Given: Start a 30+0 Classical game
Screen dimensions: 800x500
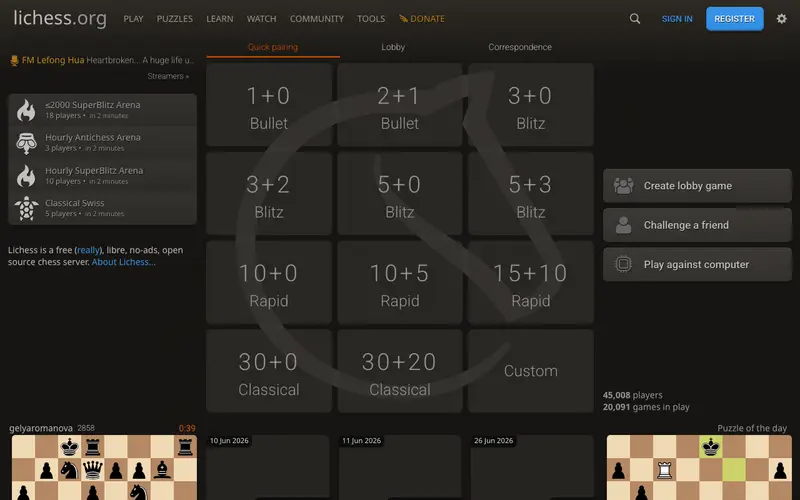Looking at the screenshot, I should (x=269, y=371).
